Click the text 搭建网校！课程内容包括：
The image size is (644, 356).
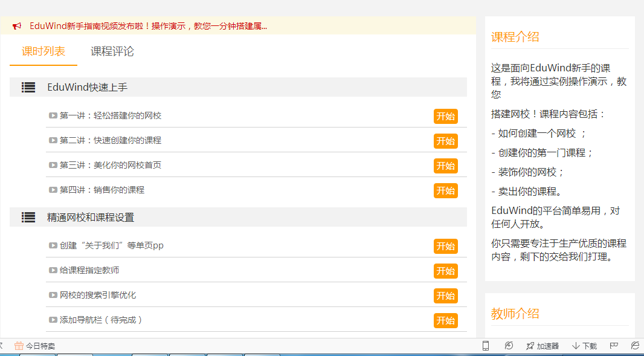[549, 114]
